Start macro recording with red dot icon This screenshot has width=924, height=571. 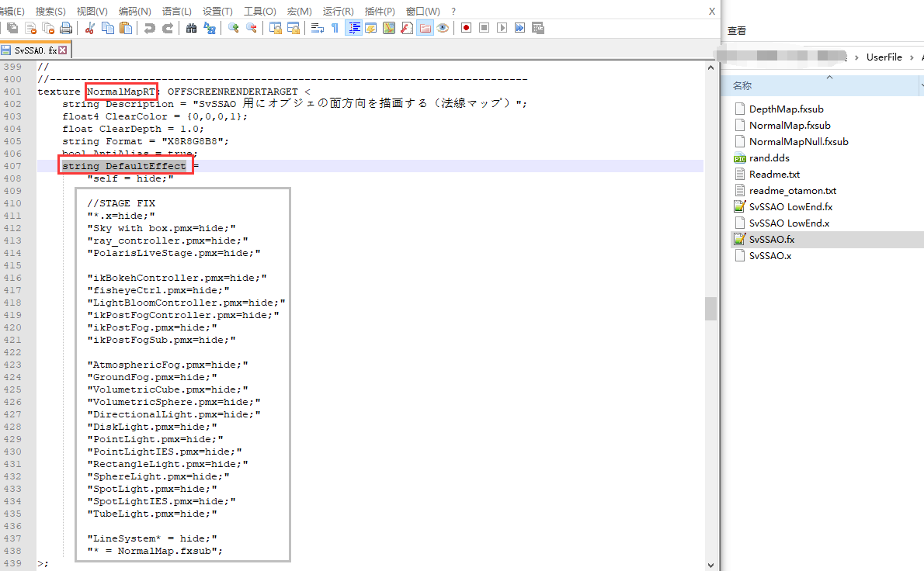[466, 28]
